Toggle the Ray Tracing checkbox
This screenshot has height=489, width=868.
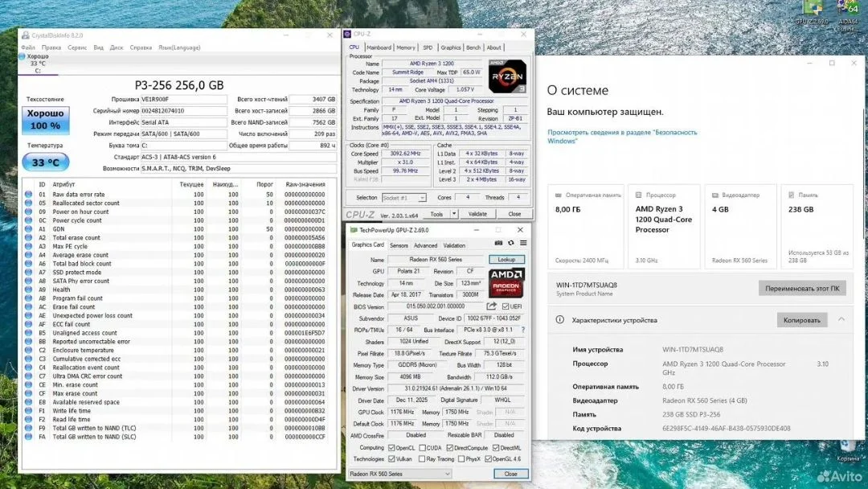[x=423, y=459]
